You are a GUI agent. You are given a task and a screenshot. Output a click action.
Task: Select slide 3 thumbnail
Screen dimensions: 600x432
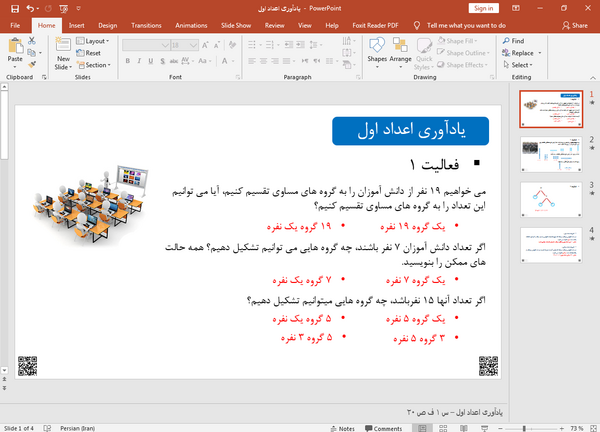pyautogui.click(x=551, y=199)
